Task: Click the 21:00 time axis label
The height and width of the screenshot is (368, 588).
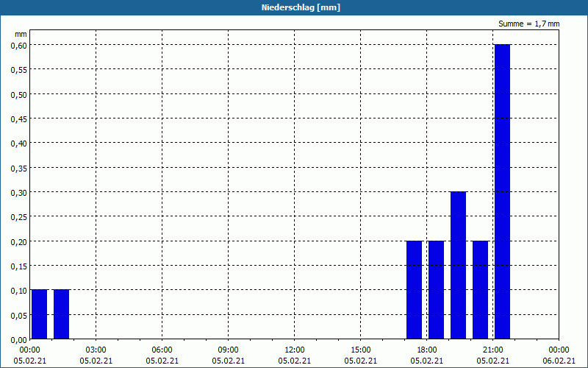Action: coord(492,350)
